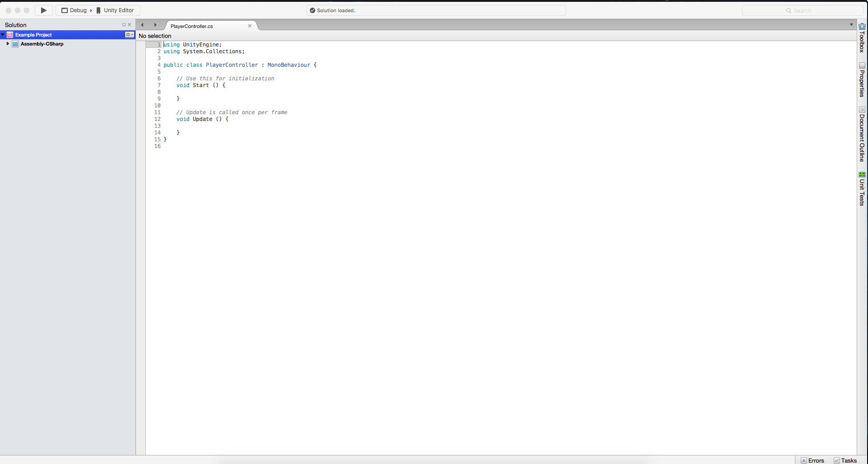Image resolution: width=868 pixels, height=464 pixels.
Task: Click the PlayerController class declaration line
Action: pyautogui.click(x=240, y=65)
